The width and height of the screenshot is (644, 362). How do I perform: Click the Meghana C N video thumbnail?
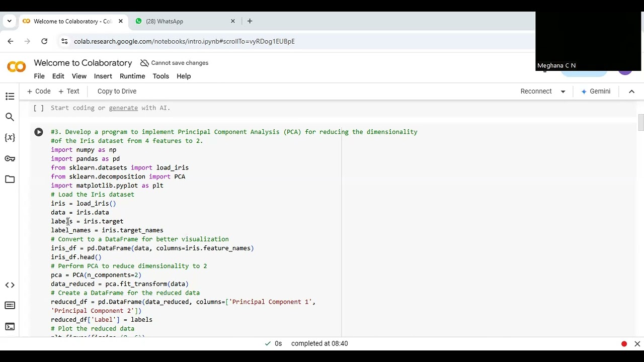pos(589,41)
